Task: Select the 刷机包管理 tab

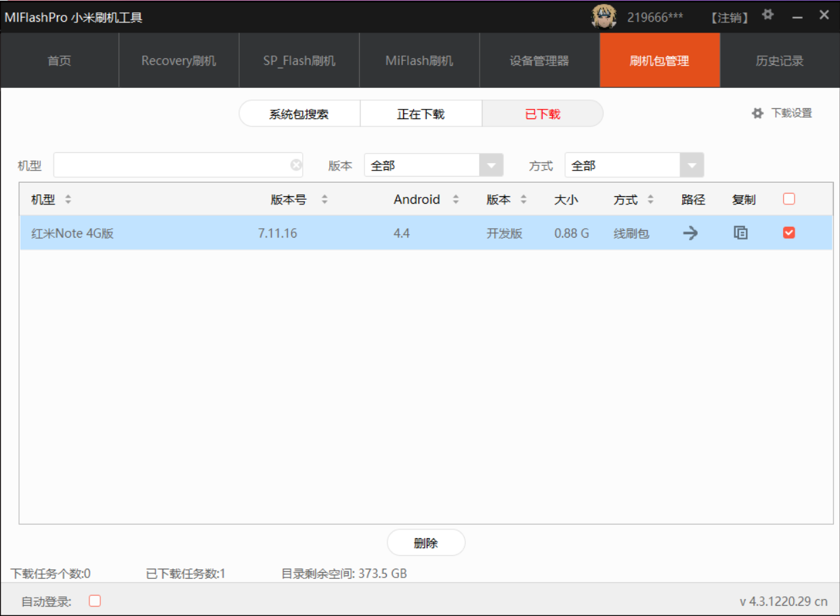Action: coord(660,60)
